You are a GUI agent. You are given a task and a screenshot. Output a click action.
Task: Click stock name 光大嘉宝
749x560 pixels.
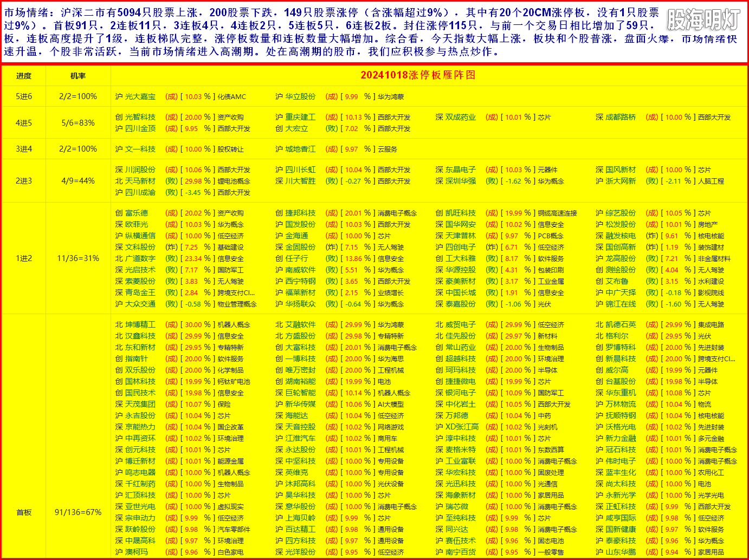click(140, 96)
